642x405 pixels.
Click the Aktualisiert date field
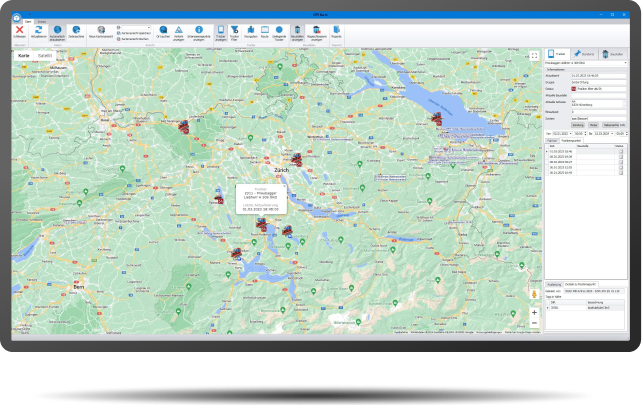coord(599,76)
